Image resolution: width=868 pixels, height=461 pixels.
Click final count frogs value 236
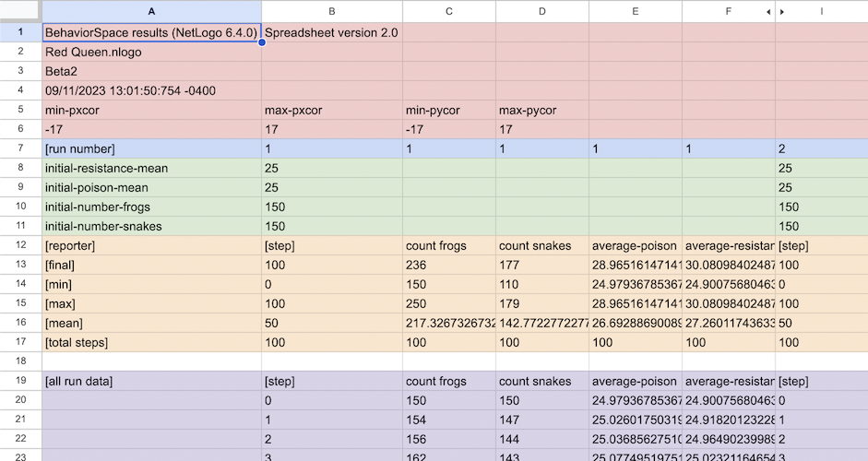448,265
